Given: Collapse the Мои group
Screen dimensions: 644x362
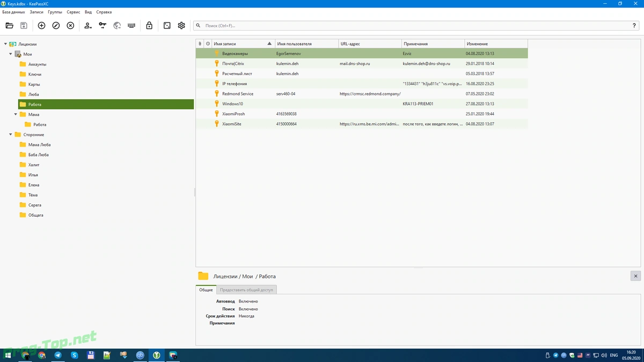Looking at the screenshot, I should point(10,54).
